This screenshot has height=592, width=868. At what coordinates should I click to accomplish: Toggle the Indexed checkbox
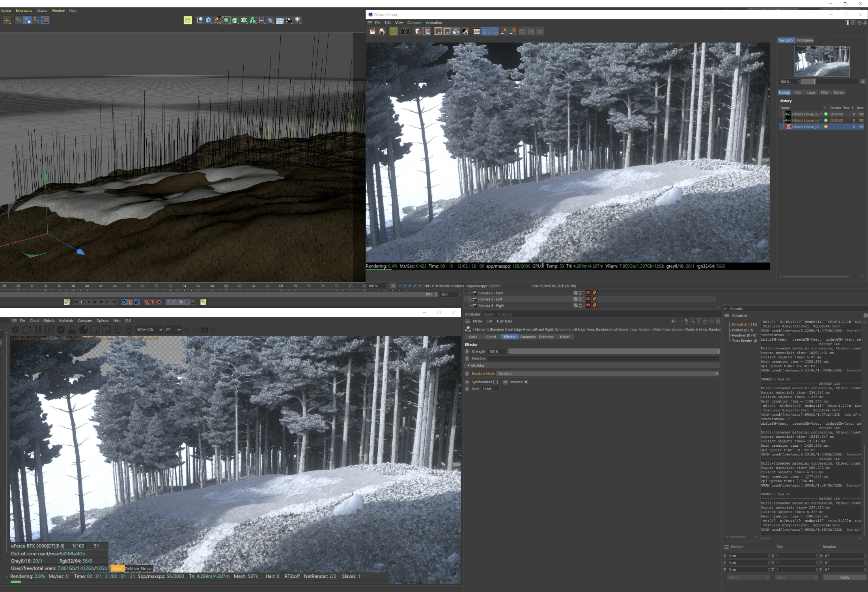526,382
